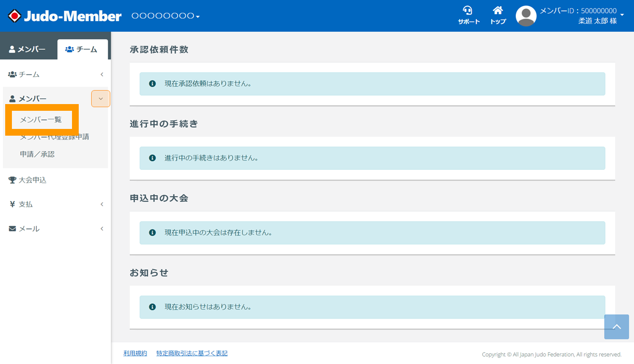The width and height of the screenshot is (634, 364).
Task: Open the ○○○○○○○○○ organization dropdown
Action: tap(165, 16)
